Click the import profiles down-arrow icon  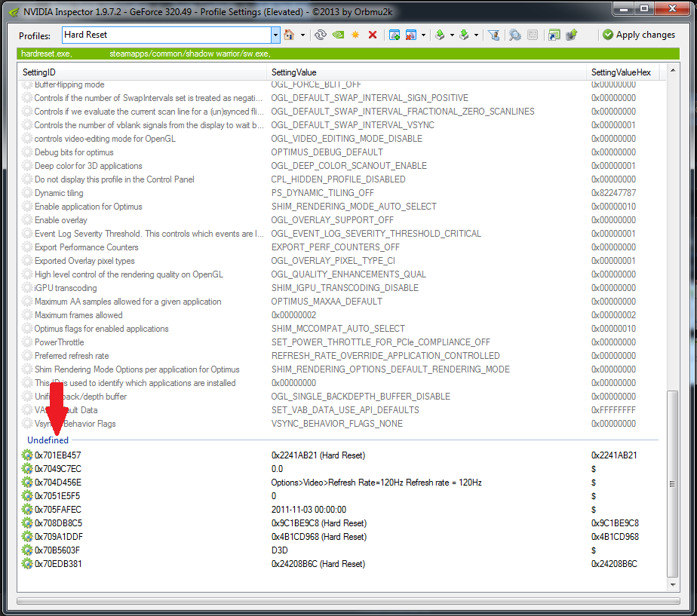pos(464,35)
